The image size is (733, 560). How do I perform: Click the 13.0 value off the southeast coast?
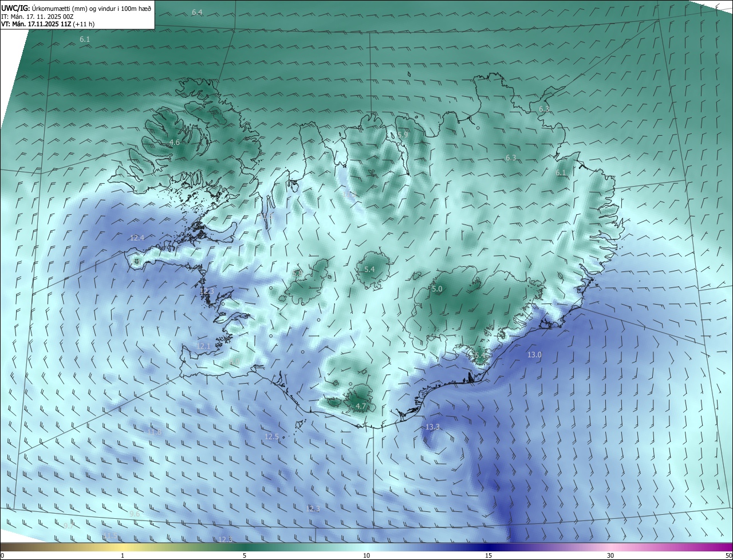[x=534, y=355]
